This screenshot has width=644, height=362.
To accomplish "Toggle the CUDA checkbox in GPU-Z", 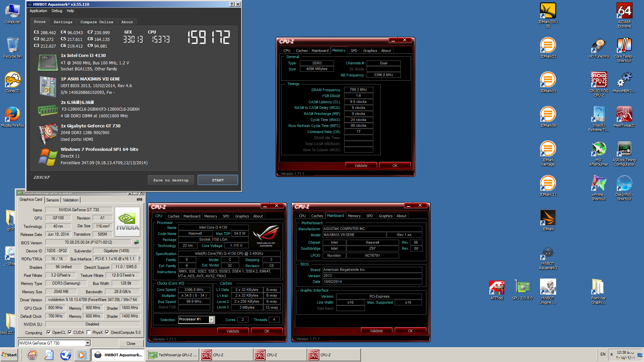I will click(70, 333).
